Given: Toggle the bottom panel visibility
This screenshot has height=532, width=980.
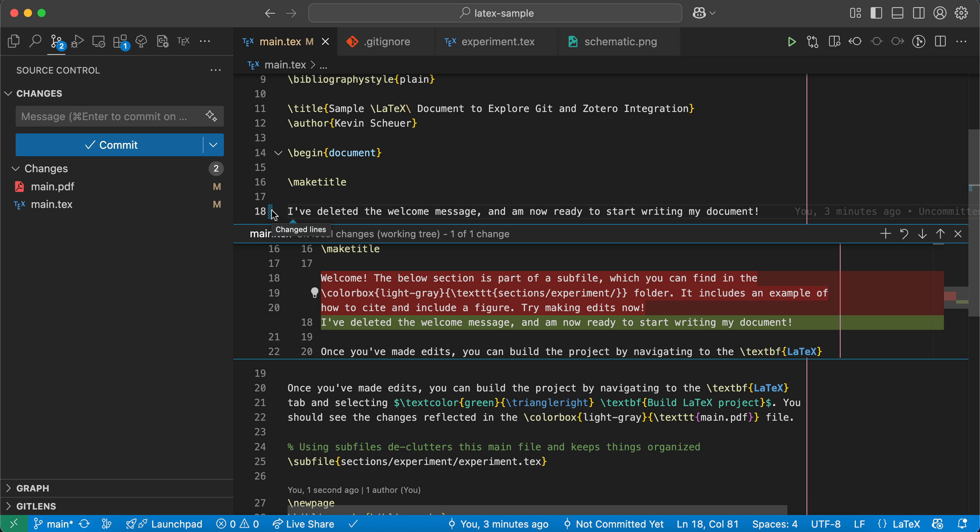Looking at the screenshot, I should [897, 13].
